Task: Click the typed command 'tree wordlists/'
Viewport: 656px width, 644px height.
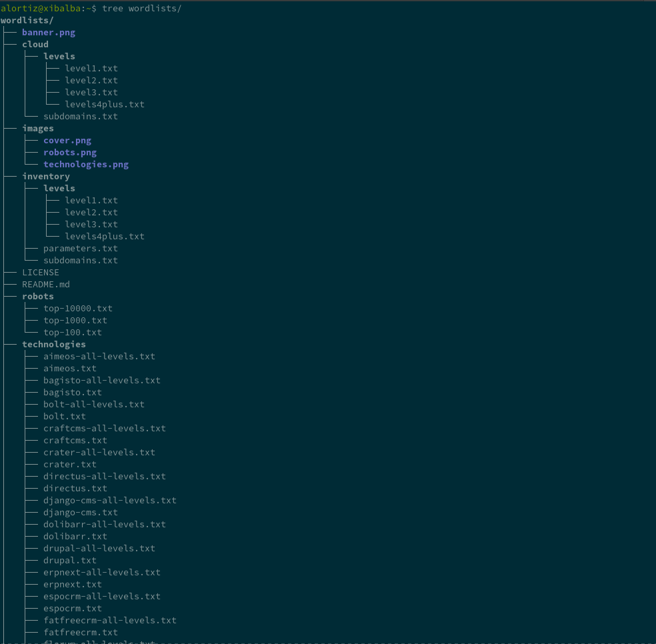Action: (141, 8)
